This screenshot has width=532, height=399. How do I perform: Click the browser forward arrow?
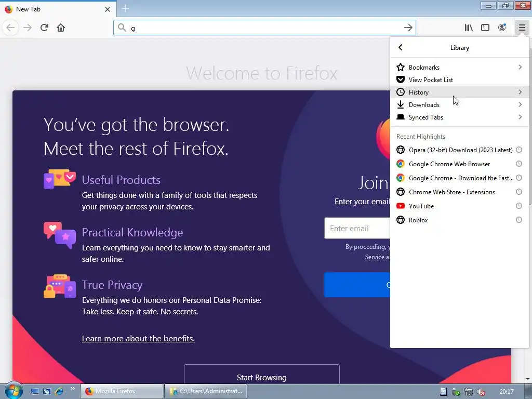coord(28,28)
